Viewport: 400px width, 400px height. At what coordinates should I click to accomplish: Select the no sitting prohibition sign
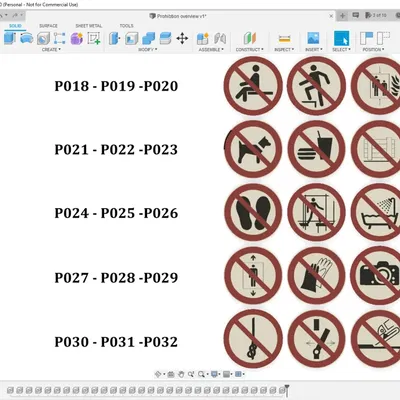[253, 86]
